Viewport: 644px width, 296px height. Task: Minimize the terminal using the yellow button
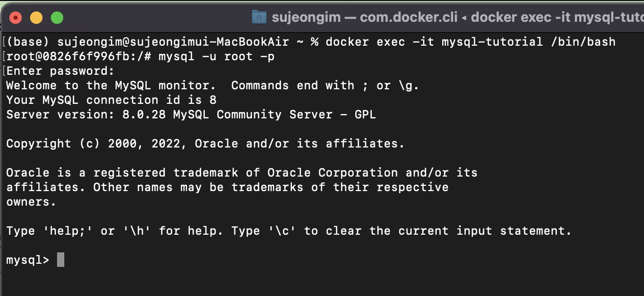tap(36, 18)
